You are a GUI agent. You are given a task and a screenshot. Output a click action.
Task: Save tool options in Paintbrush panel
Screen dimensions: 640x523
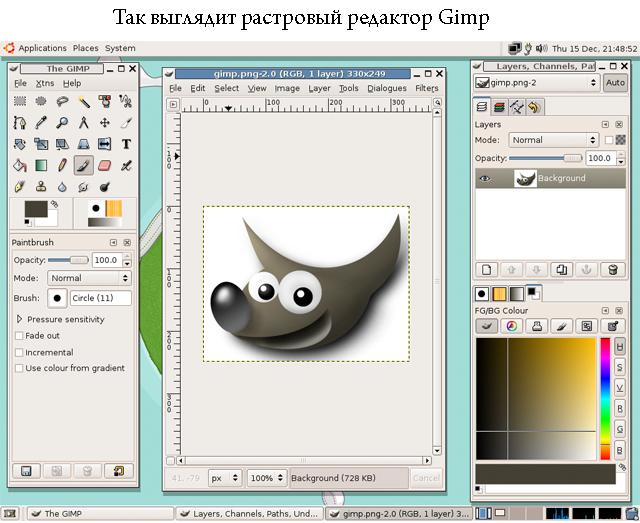tap(26, 471)
